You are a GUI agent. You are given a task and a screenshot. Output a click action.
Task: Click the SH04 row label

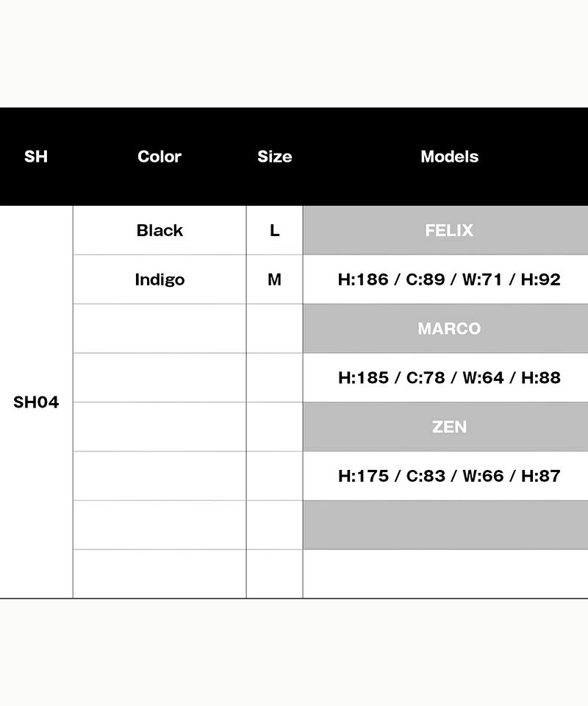pos(36,402)
